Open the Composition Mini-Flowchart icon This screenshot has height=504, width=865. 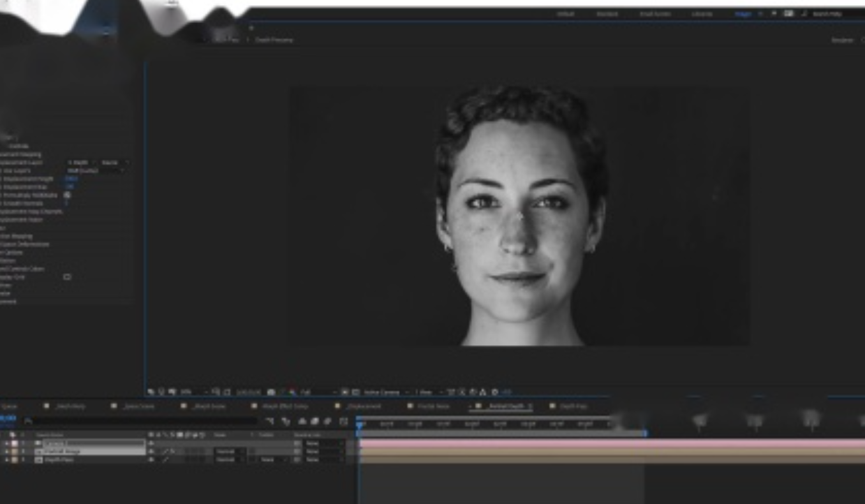(269, 421)
